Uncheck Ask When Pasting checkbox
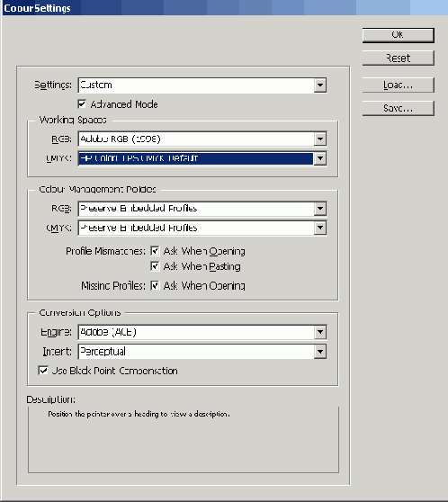 pyautogui.click(x=155, y=266)
